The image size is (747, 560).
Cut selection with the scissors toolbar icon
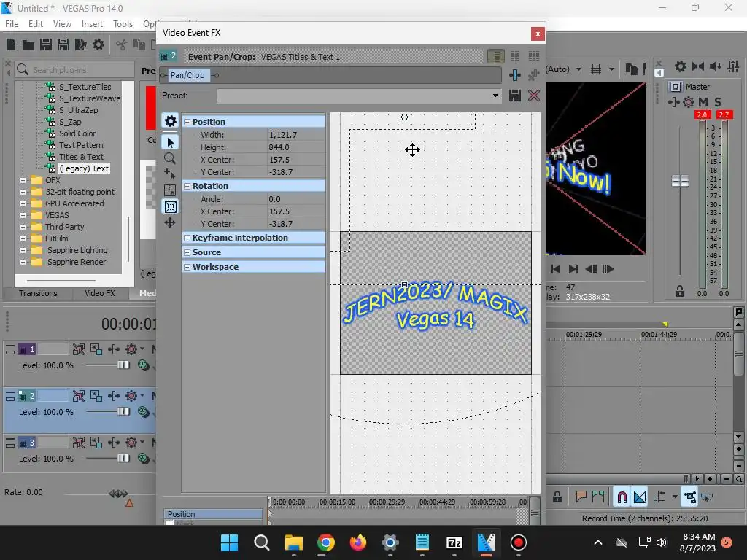[122, 44]
